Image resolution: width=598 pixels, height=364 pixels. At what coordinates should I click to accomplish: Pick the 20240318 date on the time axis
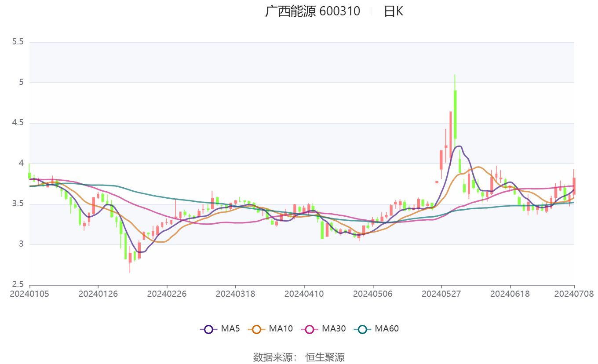[x=235, y=294]
